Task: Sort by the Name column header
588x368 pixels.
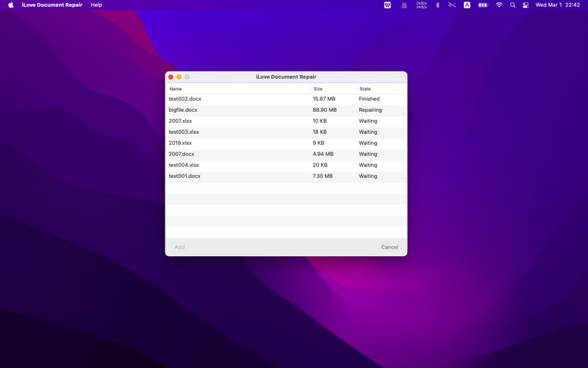Action: (176, 89)
